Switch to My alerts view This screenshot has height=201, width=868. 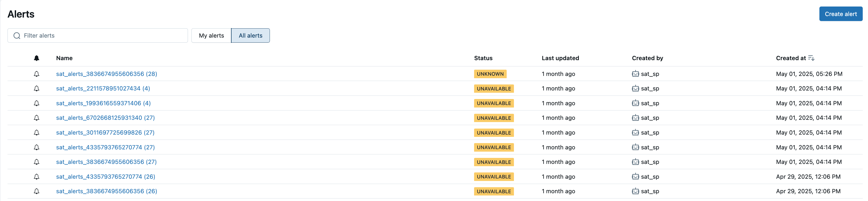pyautogui.click(x=211, y=35)
